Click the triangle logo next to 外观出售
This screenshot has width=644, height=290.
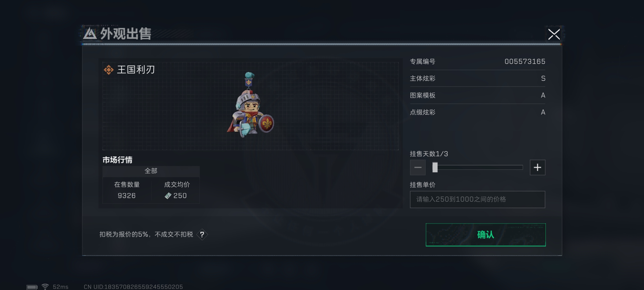tap(90, 34)
